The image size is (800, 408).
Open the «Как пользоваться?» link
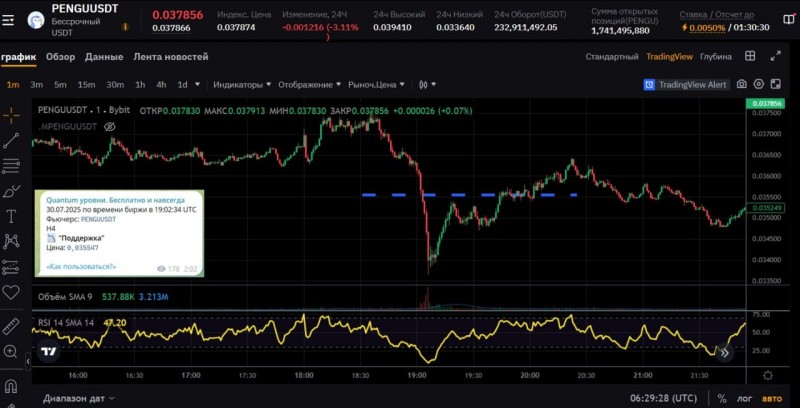tap(81, 266)
